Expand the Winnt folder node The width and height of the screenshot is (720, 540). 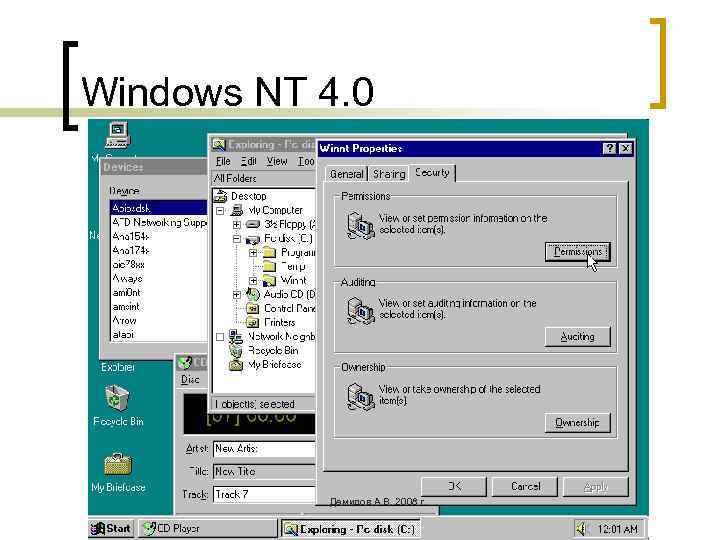coord(253,281)
